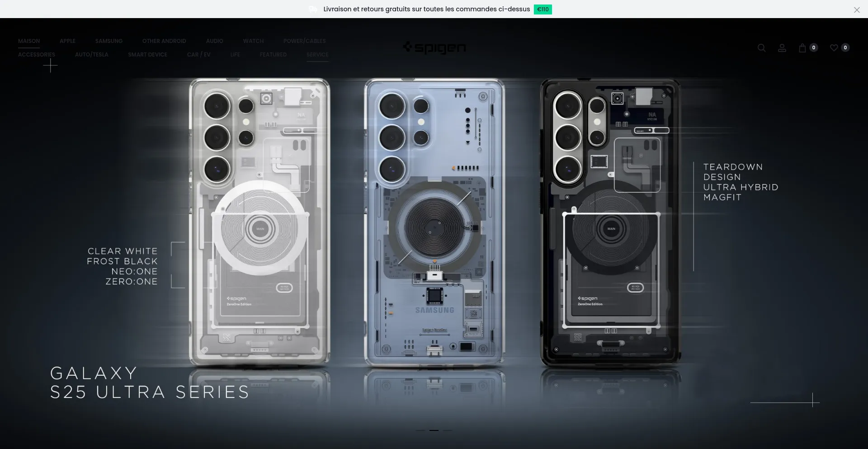Click the delivery truck icon in banner

pos(313,9)
